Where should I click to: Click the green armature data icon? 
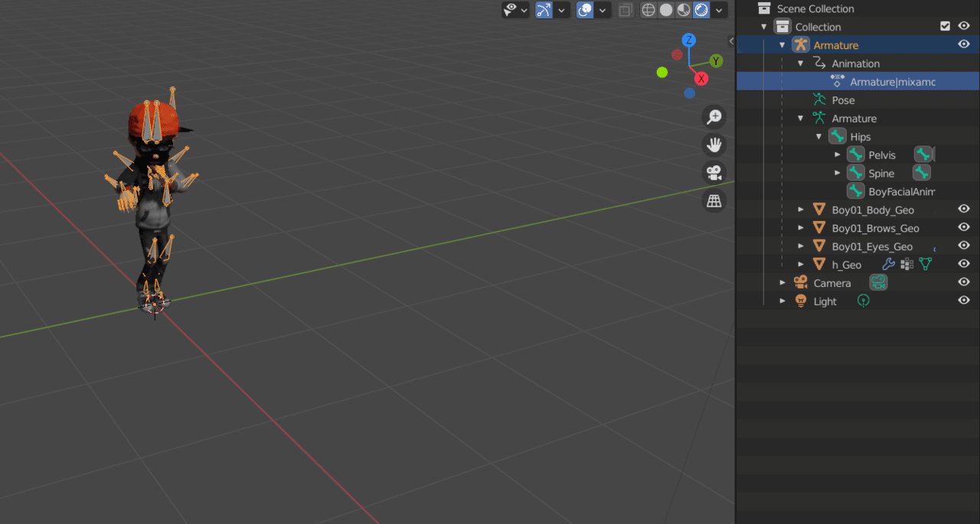click(x=819, y=118)
